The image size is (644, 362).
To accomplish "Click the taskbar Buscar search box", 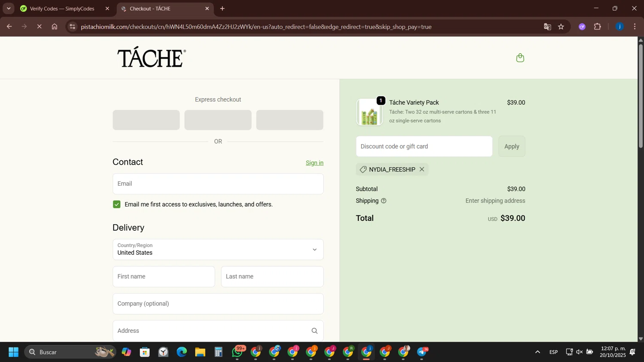I will click(x=70, y=352).
